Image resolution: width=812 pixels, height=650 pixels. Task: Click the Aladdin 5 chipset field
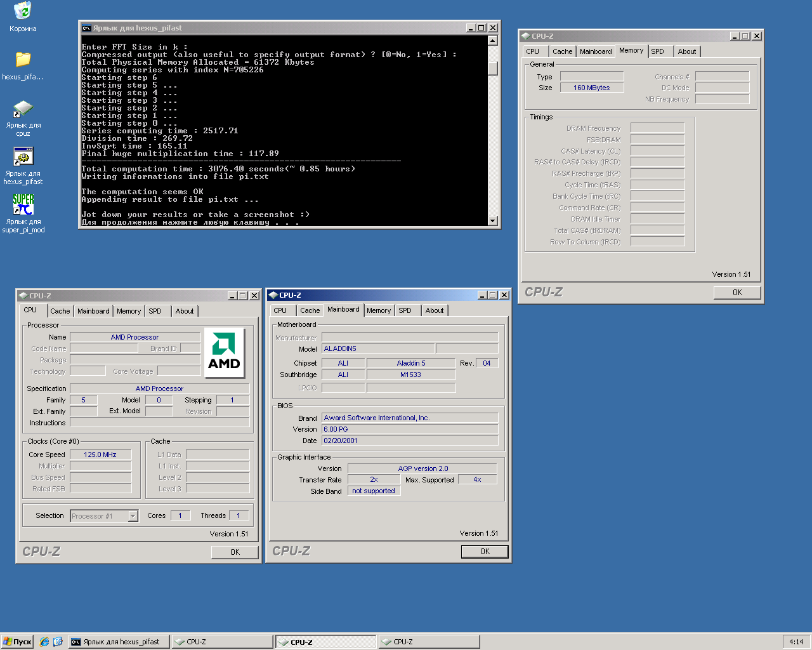coord(411,364)
